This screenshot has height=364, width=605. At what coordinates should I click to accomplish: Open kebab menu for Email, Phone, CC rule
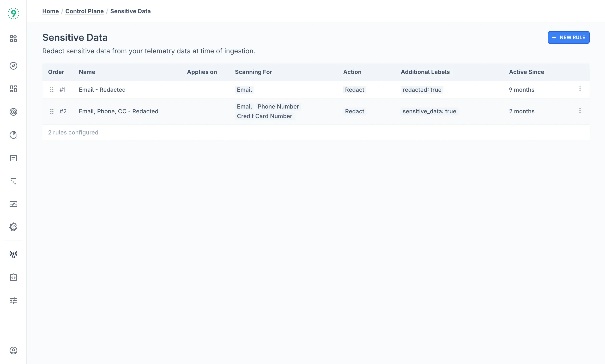580,111
